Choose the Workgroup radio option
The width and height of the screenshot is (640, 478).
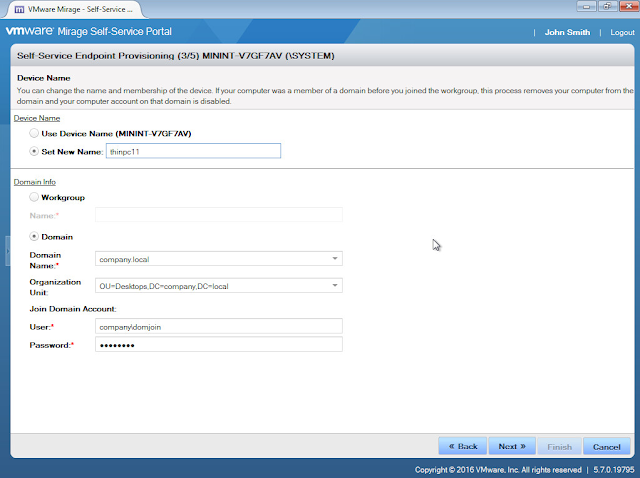click(34, 197)
